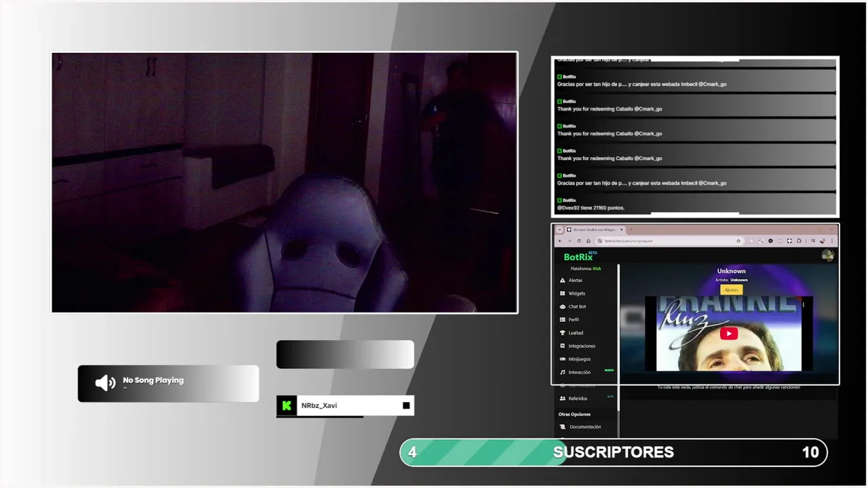
Task: Click the site info icon in address bar
Action: tap(599, 241)
